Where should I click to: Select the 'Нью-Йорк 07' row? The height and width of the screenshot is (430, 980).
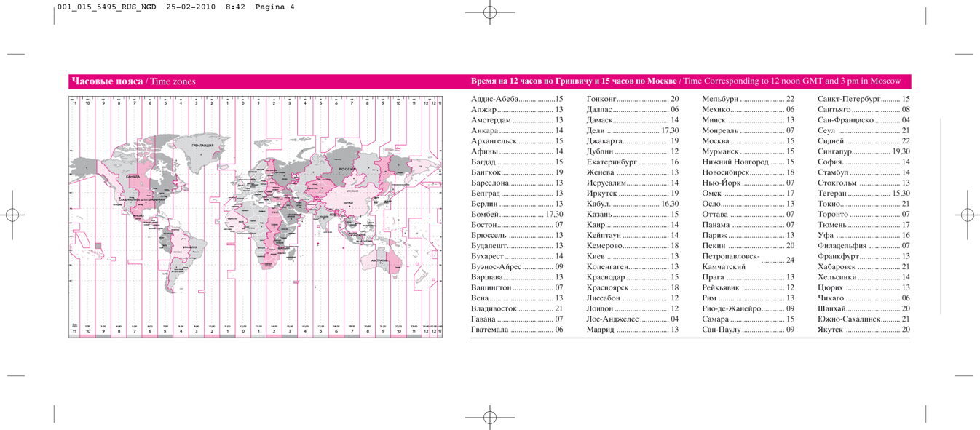748,183
